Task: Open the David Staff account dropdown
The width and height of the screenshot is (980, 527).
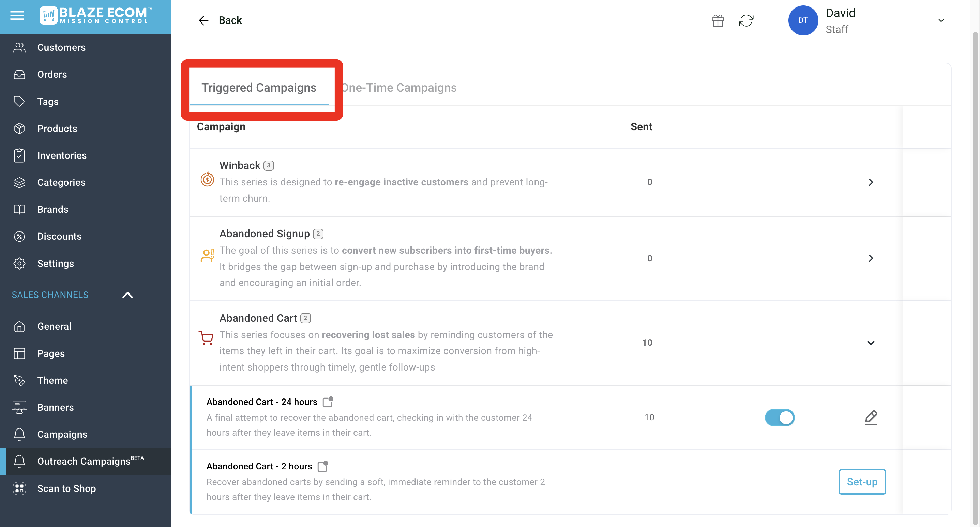Action: (x=941, y=20)
